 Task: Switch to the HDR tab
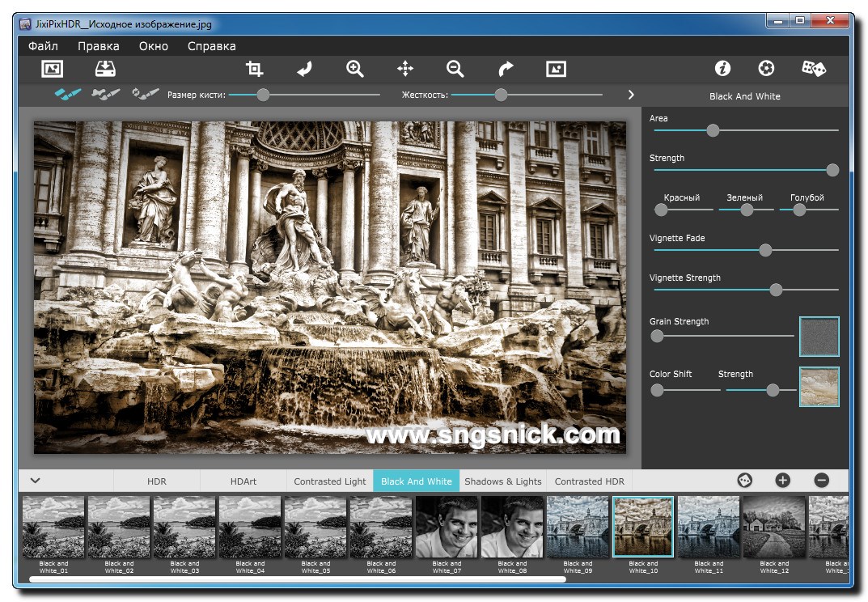pos(157,481)
